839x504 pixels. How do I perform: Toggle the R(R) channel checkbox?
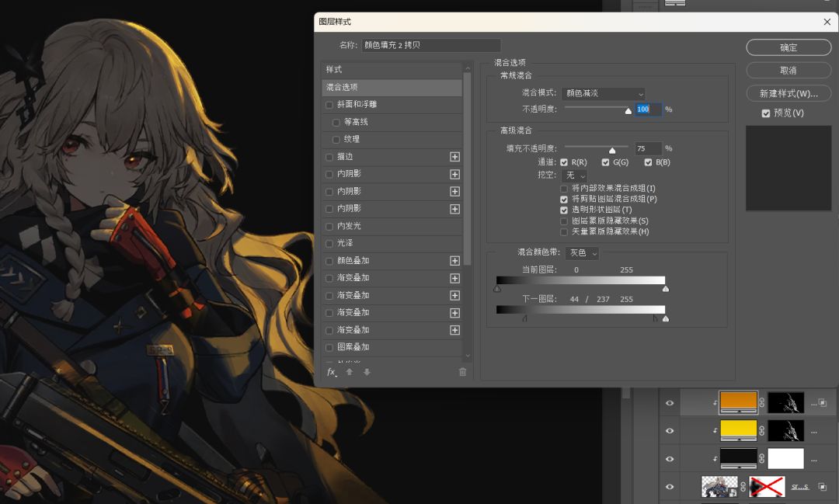click(564, 162)
